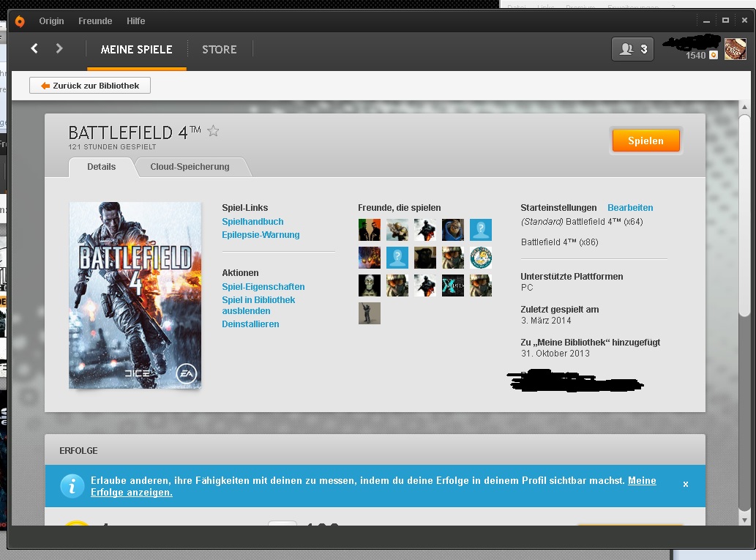Go back with the left arrow
The height and width of the screenshot is (560, 756).
click(x=34, y=48)
